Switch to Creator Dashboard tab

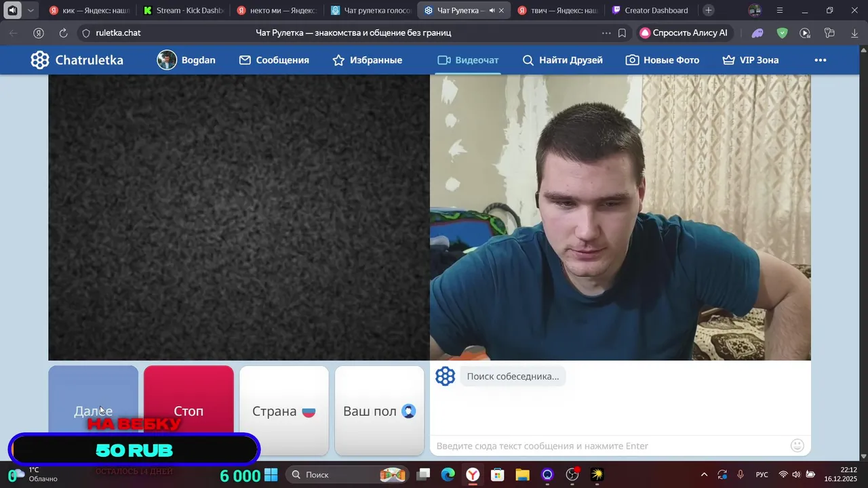[650, 10]
